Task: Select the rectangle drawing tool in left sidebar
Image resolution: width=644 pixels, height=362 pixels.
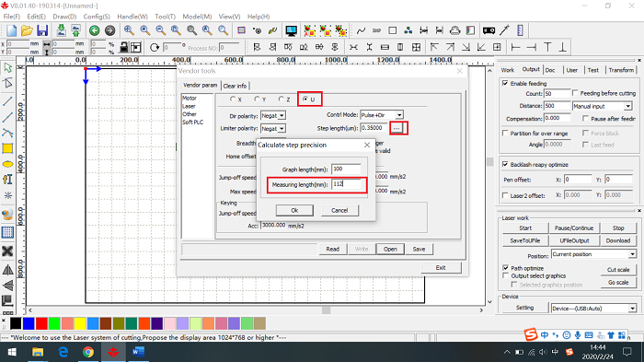Action: pos(7,148)
